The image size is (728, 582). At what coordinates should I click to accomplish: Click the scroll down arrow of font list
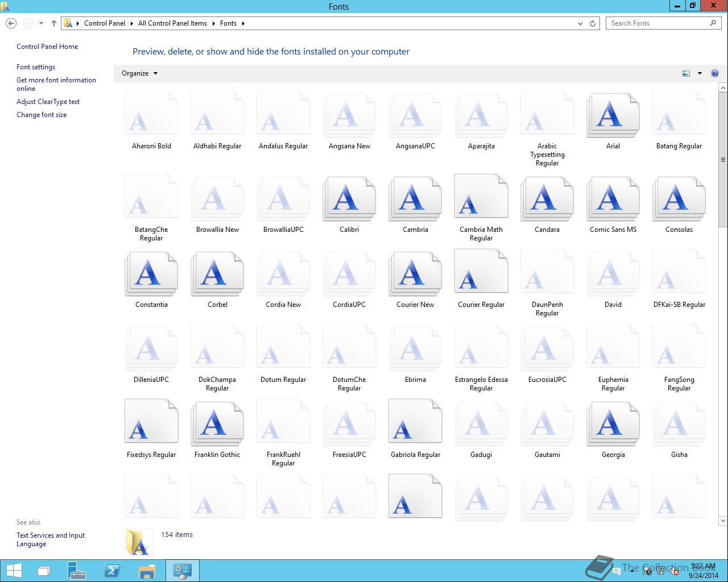(723, 520)
